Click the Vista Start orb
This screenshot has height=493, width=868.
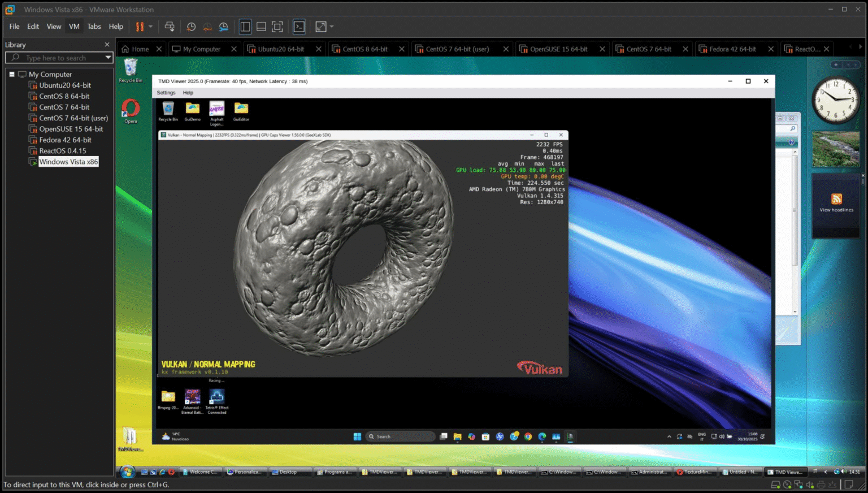click(x=127, y=472)
